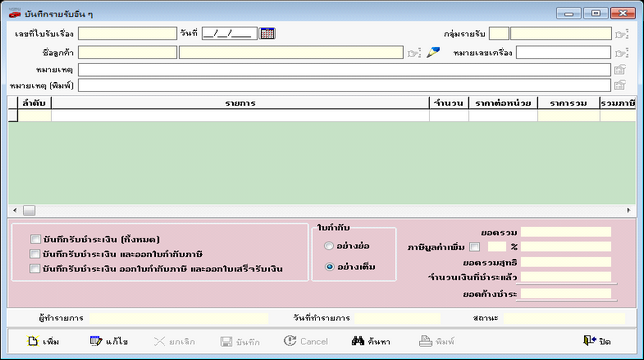Screen dimensions: 644x360
Task: Check บันทึกรับชำระเงิน (ทั้งหมด) checkbox
Action: [x=36, y=239]
